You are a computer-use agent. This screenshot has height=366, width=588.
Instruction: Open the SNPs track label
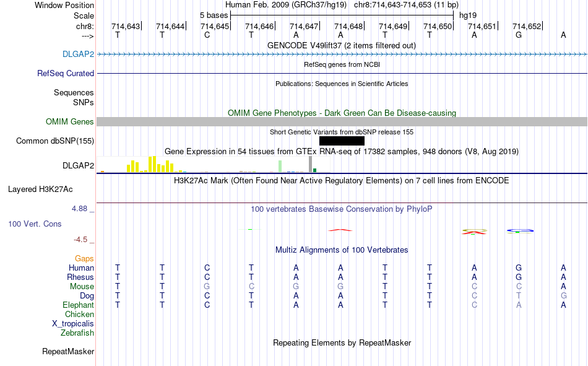[x=84, y=102]
